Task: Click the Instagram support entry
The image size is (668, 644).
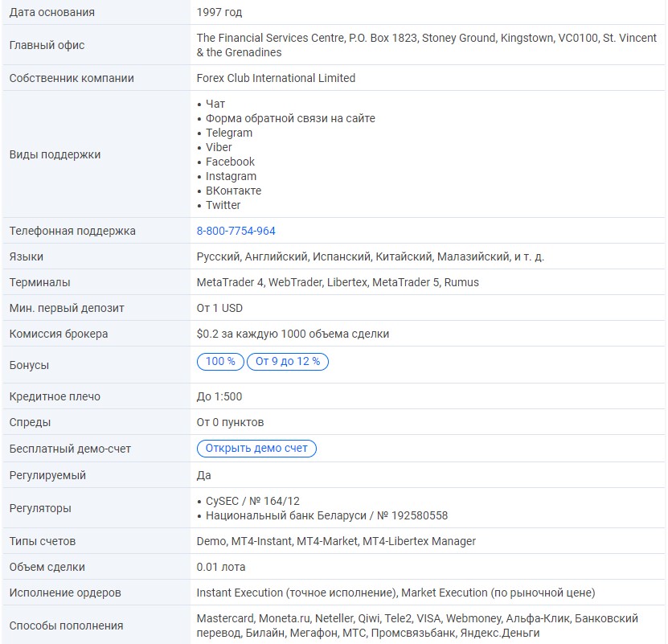Action: coord(231,176)
